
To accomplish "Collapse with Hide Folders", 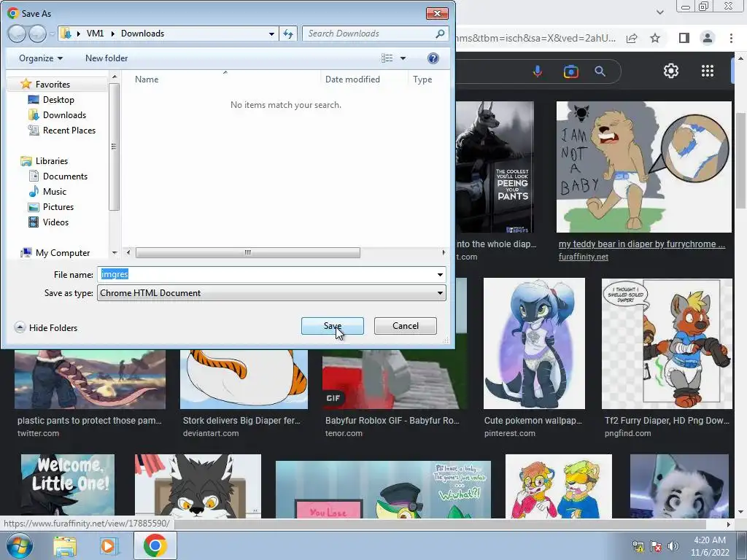I will pos(46,327).
